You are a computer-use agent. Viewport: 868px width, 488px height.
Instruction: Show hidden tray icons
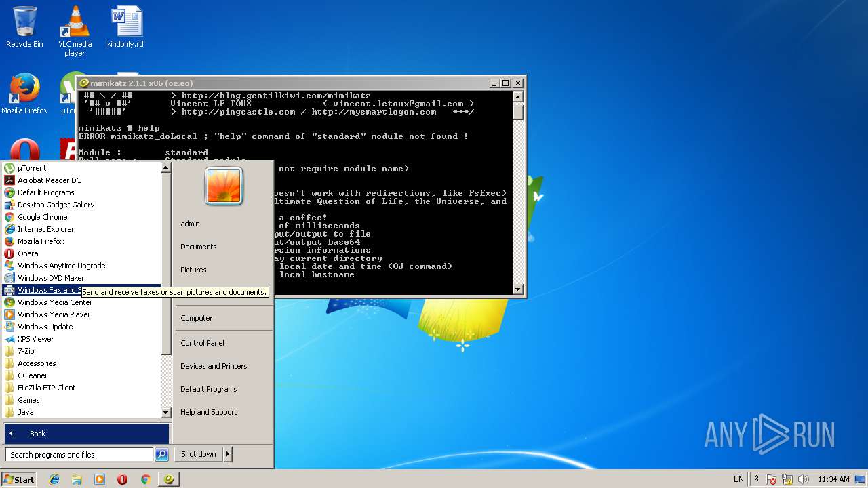coord(757,479)
